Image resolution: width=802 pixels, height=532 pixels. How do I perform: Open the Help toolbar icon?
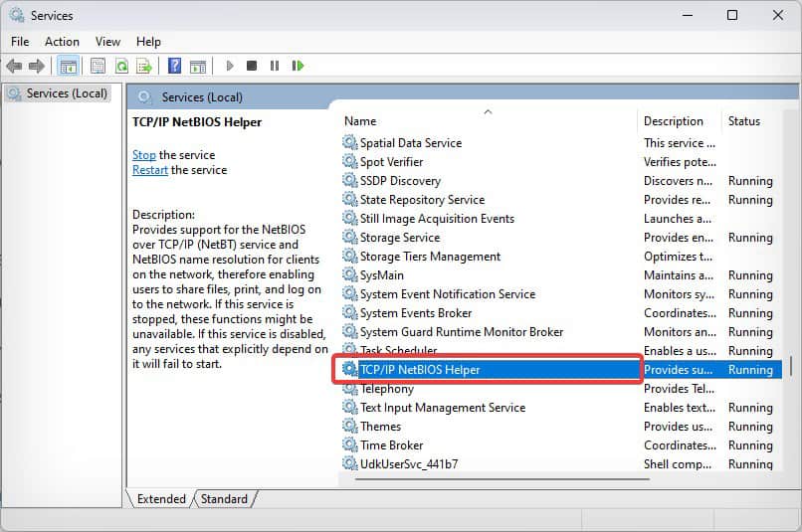(174, 66)
